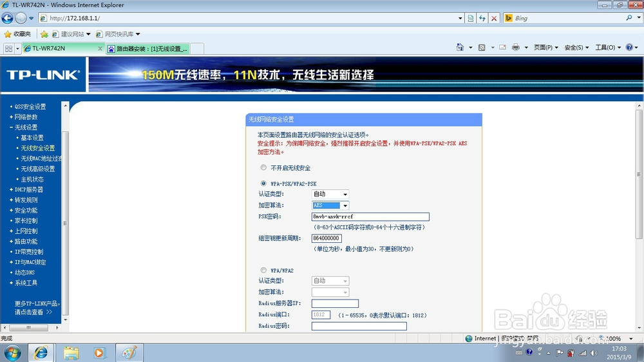Switch to the 路由器安装 tab
The height and width of the screenshot is (362, 644).
coord(148,49)
